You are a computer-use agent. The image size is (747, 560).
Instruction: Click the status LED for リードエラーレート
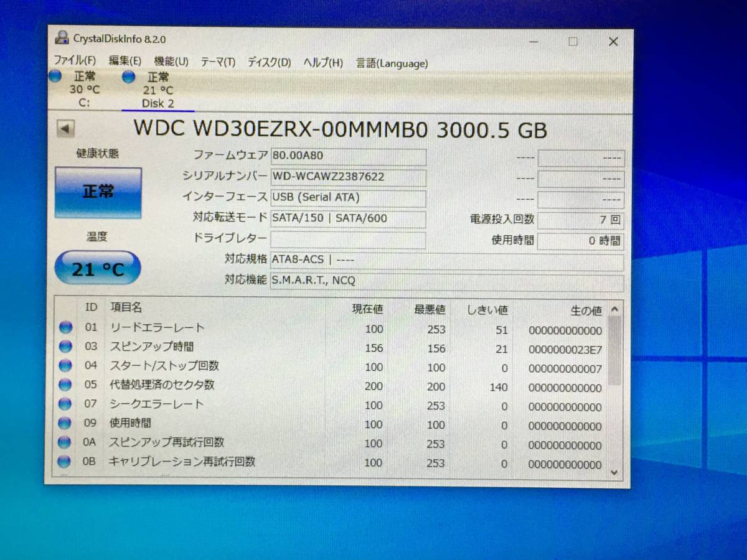(x=65, y=329)
